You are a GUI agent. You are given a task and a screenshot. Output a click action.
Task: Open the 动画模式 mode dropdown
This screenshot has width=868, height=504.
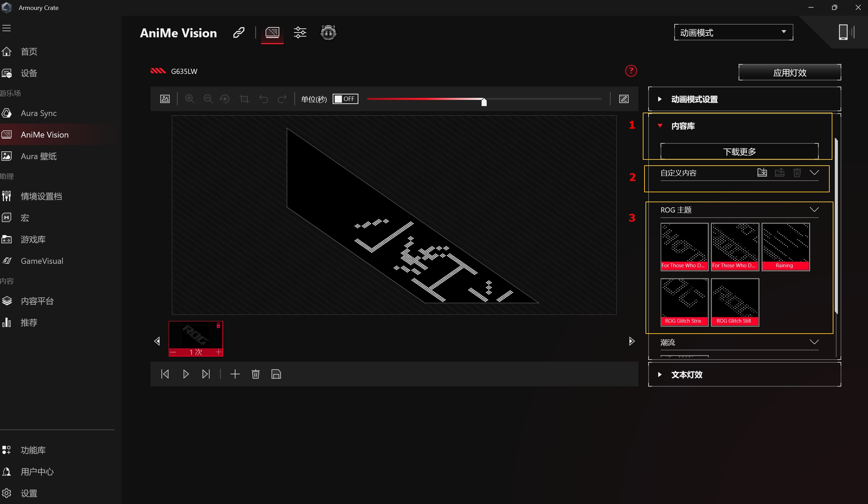coord(733,33)
